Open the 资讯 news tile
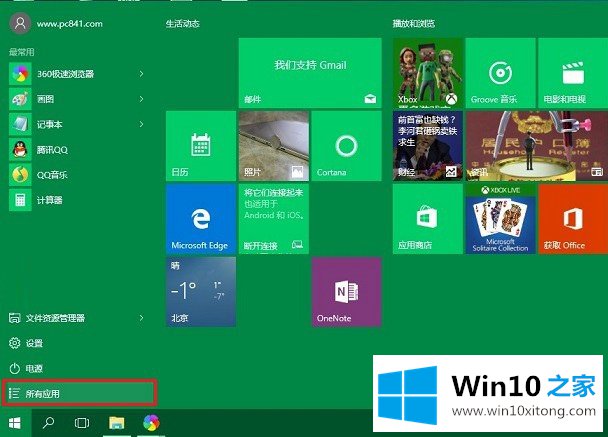 point(537,146)
